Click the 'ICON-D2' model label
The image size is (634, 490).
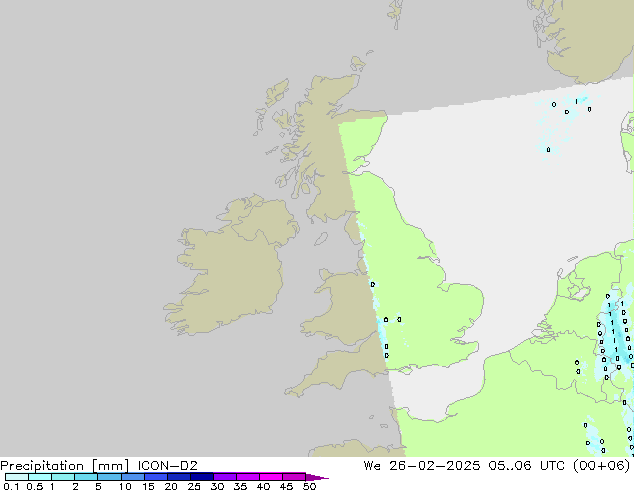tap(167, 466)
